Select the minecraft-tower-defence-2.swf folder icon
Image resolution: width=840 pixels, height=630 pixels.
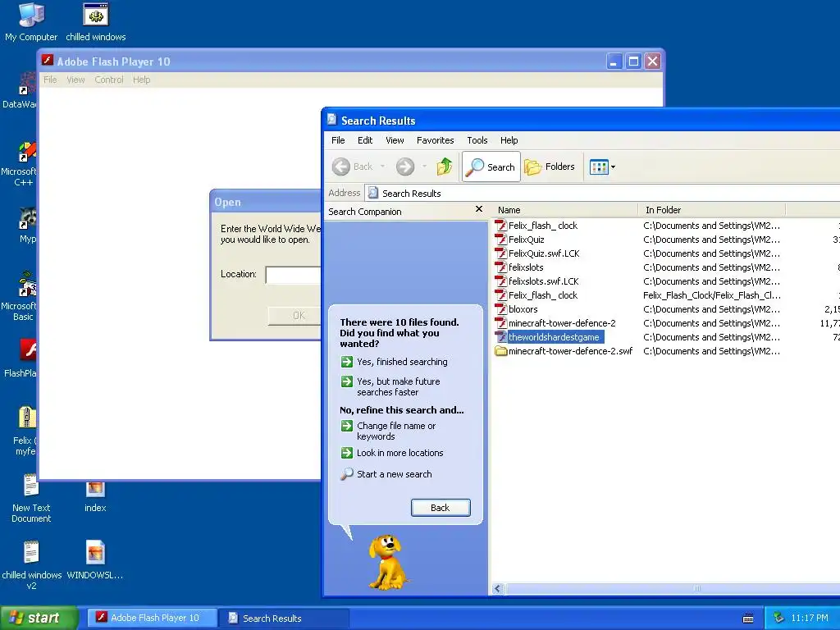[501, 351]
